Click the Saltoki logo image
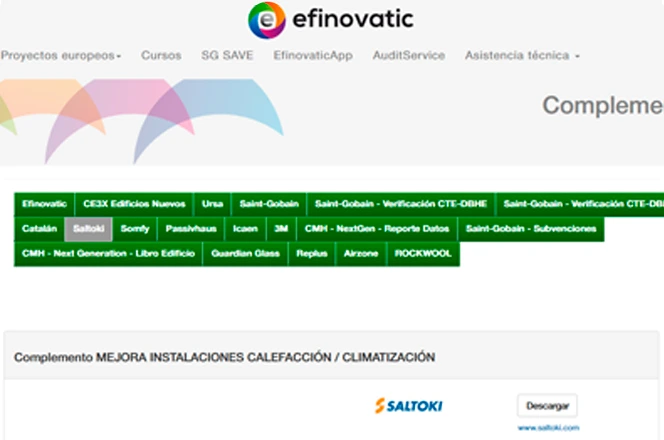664x440 pixels. 409,406
